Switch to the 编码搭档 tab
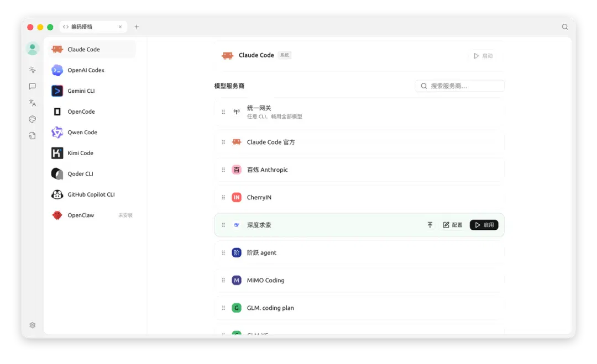This screenshot has height=364, width=597. pos(93,27)
